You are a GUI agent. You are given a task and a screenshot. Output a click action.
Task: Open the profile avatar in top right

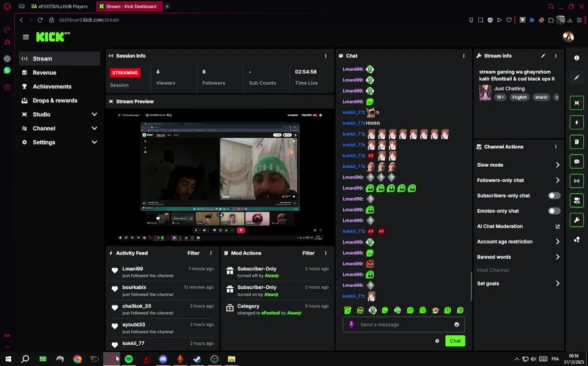(x=569, y=37)
